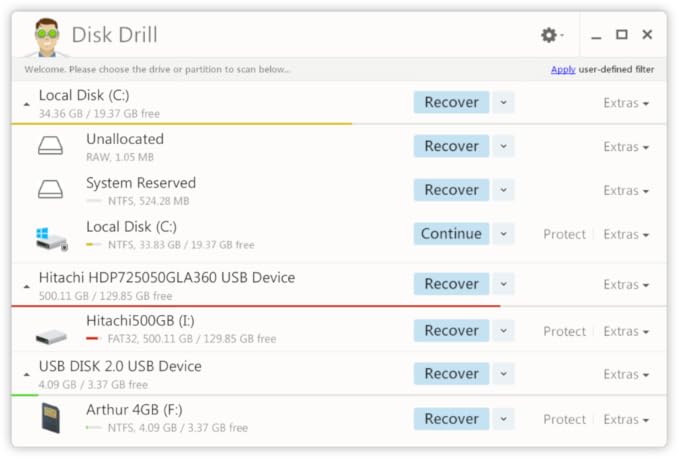This screenshot has width=679, height=459.
Task: Open Extras menu for System Reserved
Action: [626, 190]
